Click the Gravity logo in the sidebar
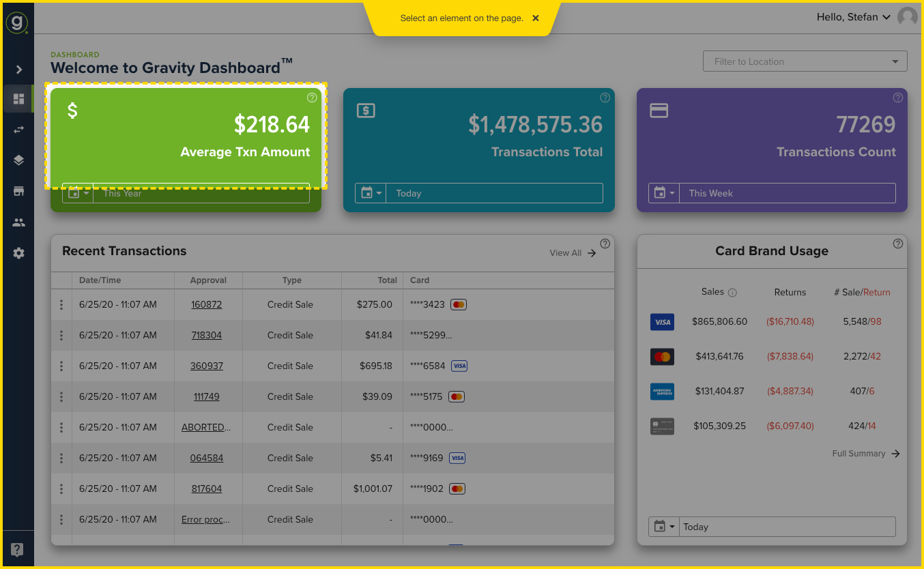This screenshot has height=569, width=924. point(17,22)
